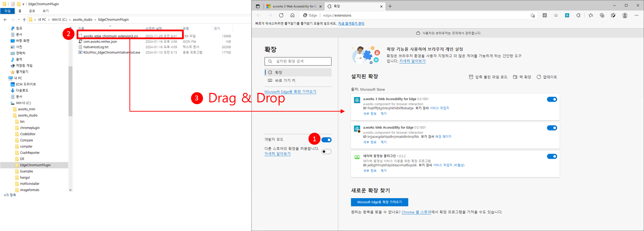The width and height of the screenshot is (644, 231).
Task: Click the Edge browser back arrow
Action: click(x=259, y=15)
